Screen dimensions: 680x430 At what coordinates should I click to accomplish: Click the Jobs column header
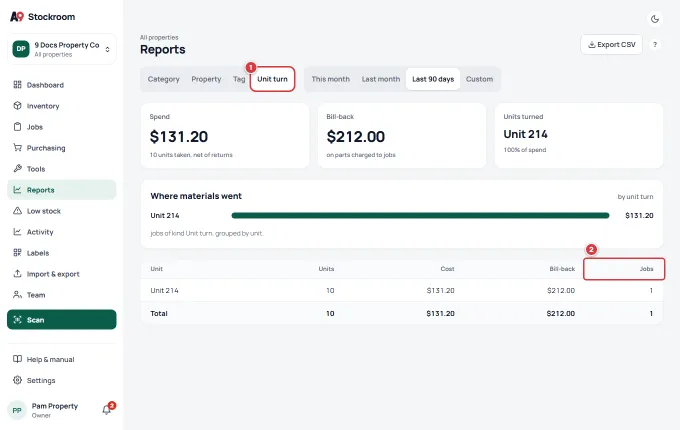coord(646,269)
